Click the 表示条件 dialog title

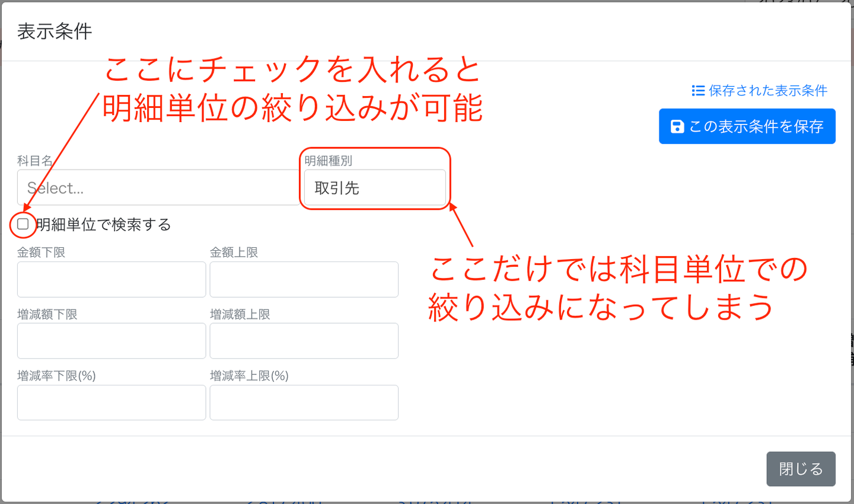[55, 31]
